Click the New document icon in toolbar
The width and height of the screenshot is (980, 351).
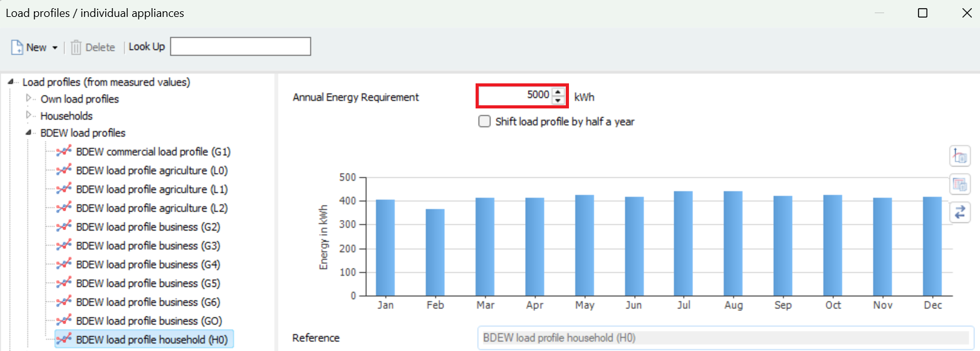[x=17, y=48]
